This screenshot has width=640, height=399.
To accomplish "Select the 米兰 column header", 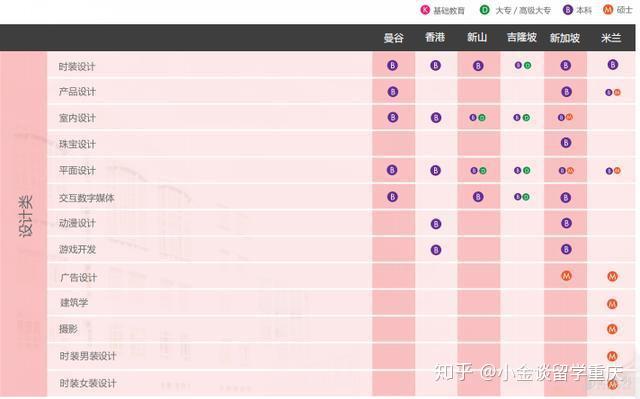I will 611,38.
